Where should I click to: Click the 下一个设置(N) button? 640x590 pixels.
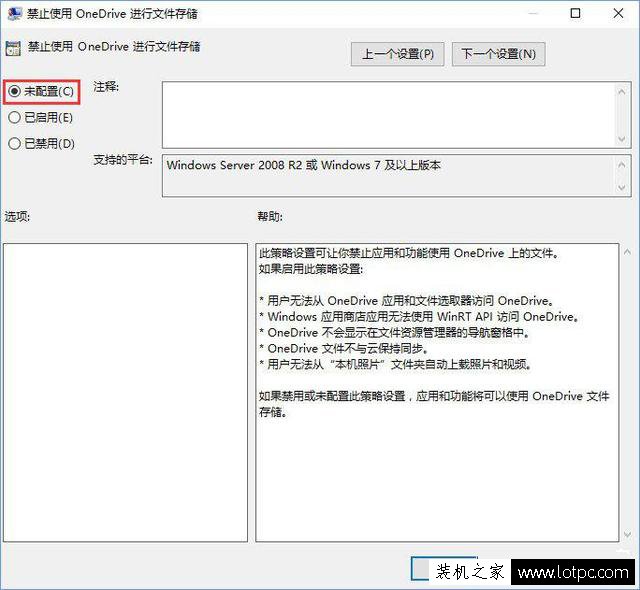point(498,54)
